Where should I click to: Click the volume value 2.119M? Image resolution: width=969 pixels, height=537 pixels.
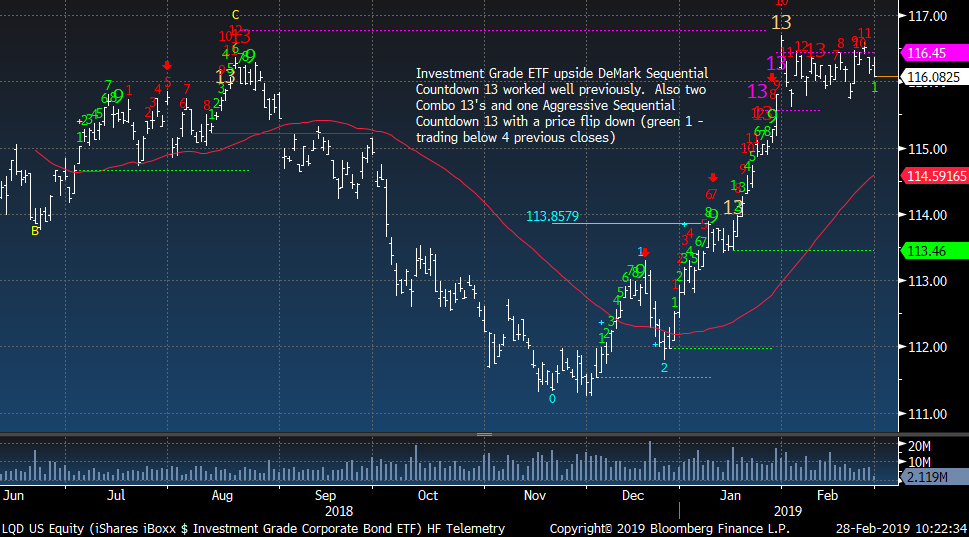coord(934,477)
